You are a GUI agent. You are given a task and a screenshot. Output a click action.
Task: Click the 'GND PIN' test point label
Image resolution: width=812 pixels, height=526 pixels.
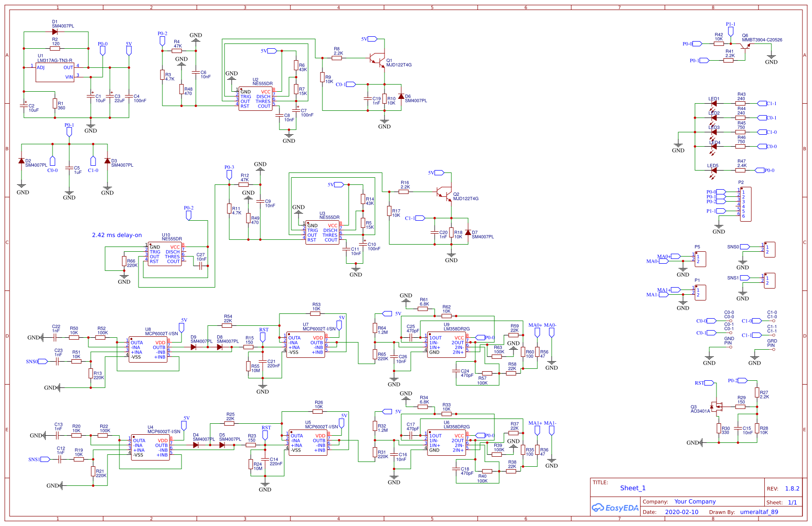click(x=729, y=341)
